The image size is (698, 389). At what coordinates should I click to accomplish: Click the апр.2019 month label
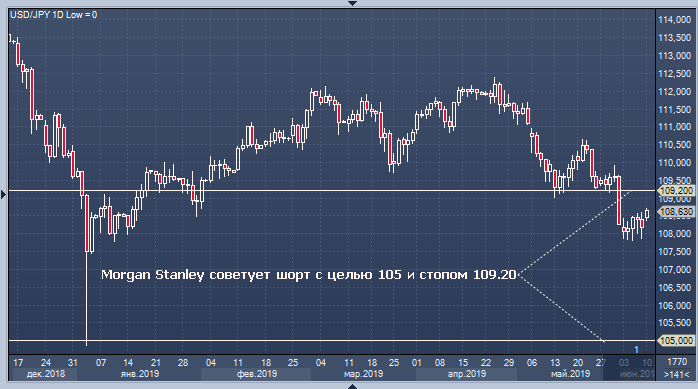467,374
